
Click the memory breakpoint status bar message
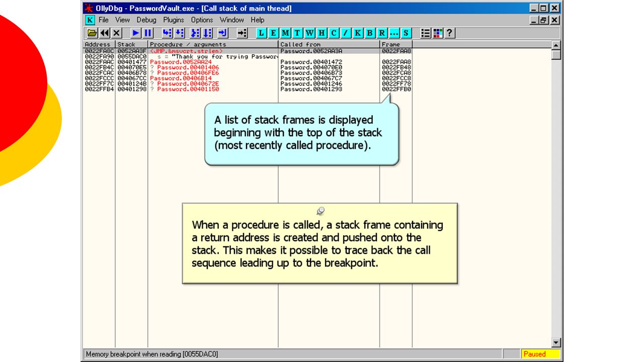[x=152, y=354]
